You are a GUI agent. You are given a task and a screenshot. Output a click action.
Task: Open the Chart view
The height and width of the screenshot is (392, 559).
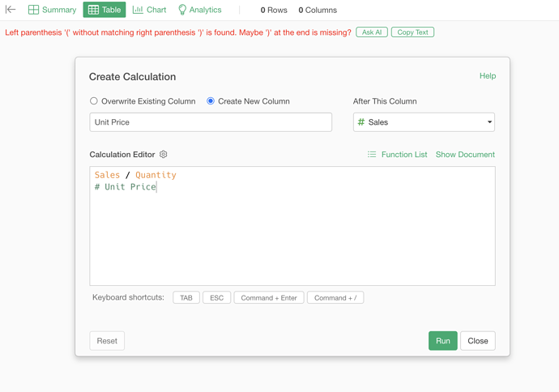click(149, 10)
